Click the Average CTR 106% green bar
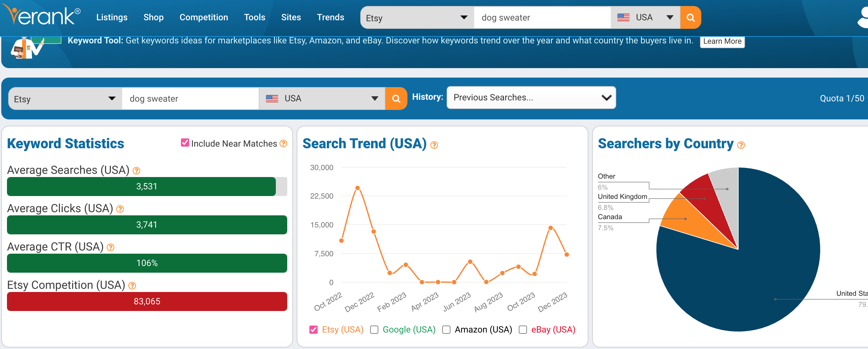This screenshot has width=868, height=349. coord(147,263)
